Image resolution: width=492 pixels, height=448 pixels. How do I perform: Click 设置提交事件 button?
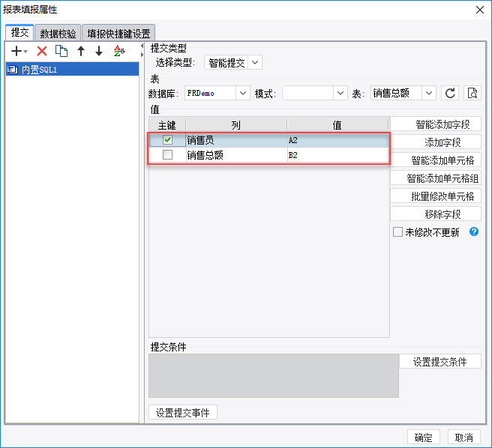[182, 412]
